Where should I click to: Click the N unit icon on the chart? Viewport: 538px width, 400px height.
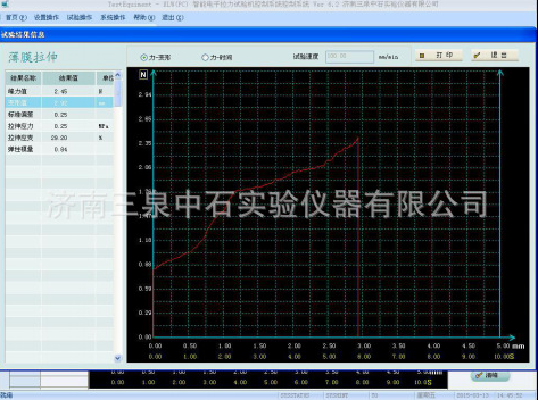[x=143, y=74]
